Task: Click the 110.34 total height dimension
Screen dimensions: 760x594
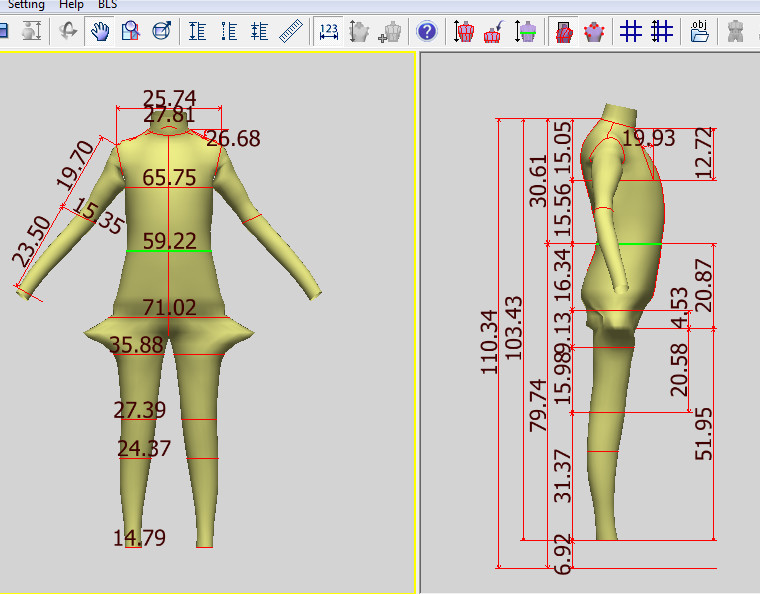Action: point(489,341)
